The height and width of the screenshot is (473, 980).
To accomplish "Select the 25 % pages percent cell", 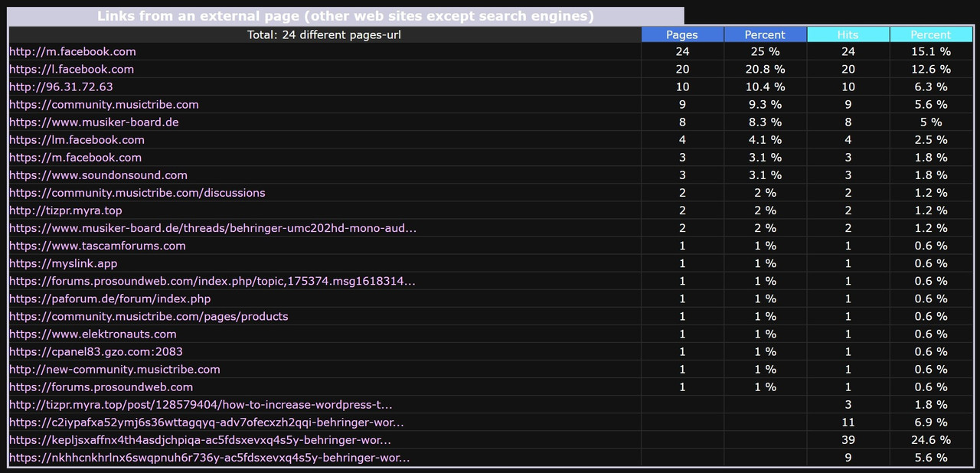I will 765,51.
